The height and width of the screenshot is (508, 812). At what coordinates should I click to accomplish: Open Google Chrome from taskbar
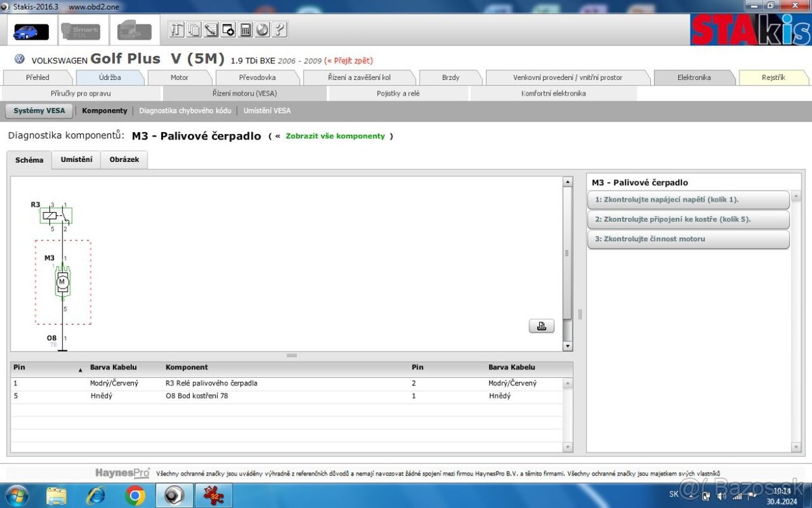click(x=135, y=496)
